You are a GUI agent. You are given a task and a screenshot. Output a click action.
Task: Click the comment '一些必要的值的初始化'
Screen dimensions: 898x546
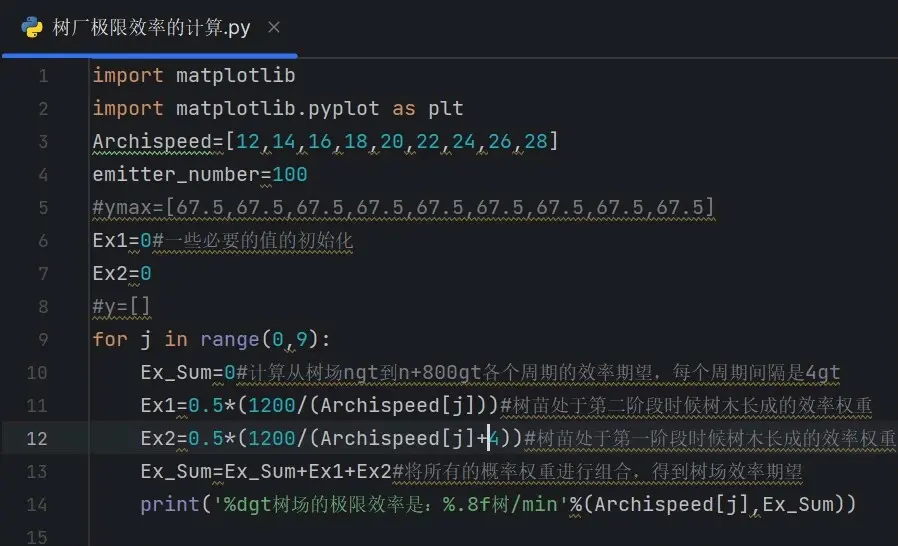click(x=258, y=241)
